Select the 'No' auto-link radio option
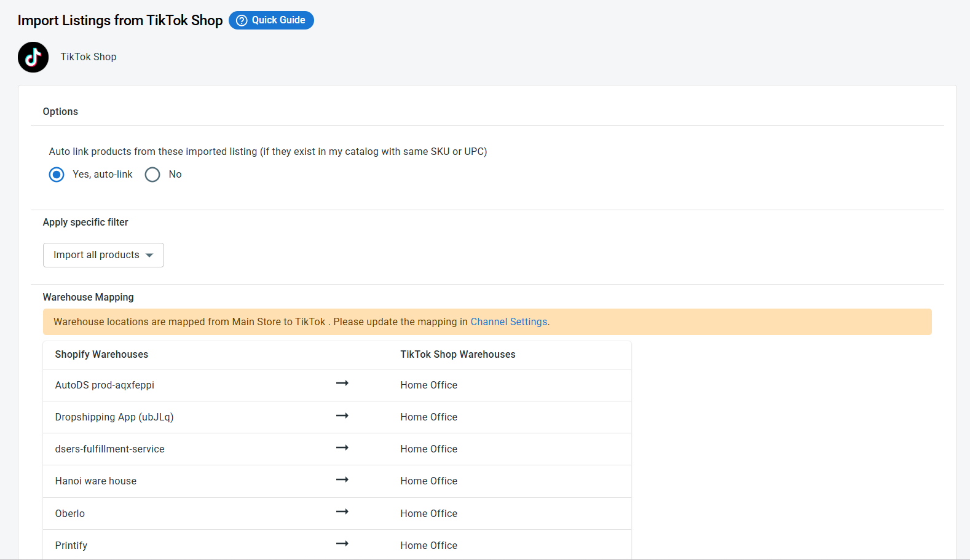 (152, 175)
